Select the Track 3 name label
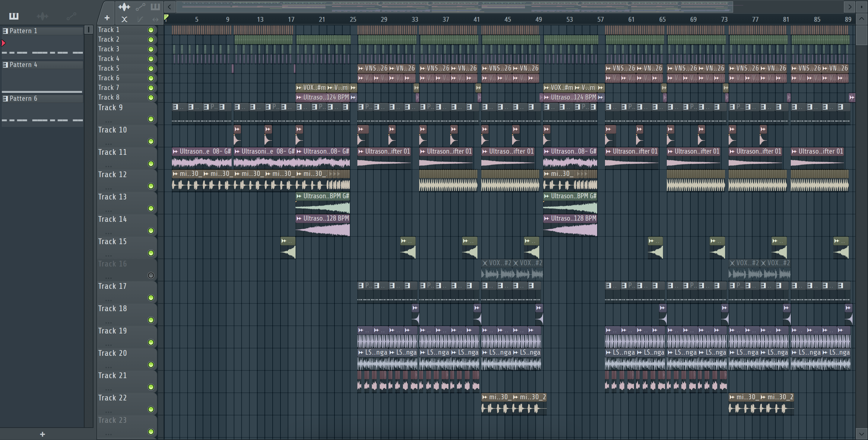Viewport: 868px width, 440px height. tap(109, 49)
